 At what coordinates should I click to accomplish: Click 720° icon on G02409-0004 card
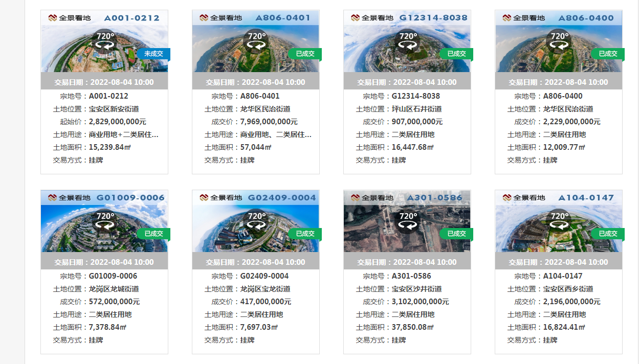(256, 221)
